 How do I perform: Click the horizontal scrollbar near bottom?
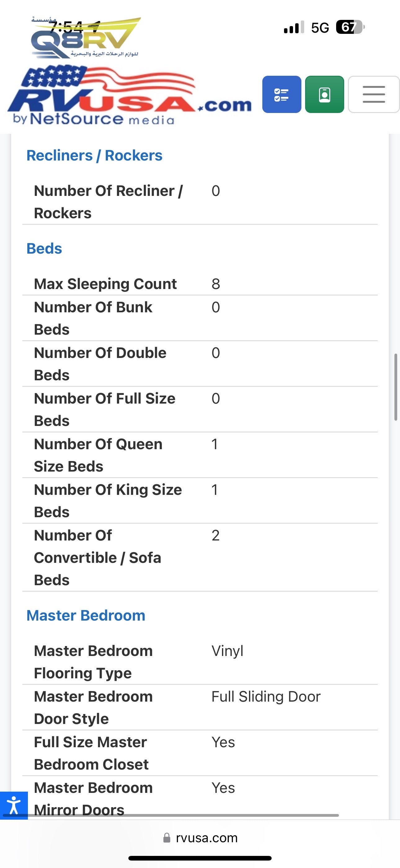182,815
